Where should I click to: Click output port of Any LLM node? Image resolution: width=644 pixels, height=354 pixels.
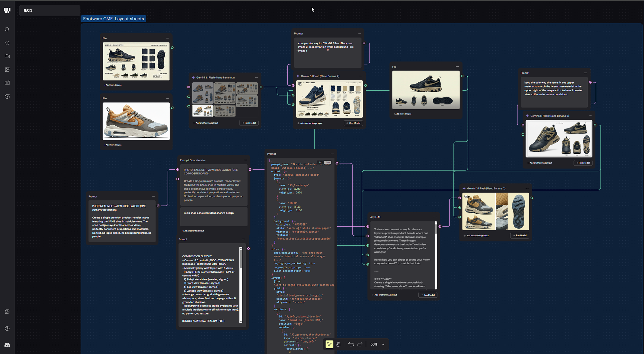[440, 226]
